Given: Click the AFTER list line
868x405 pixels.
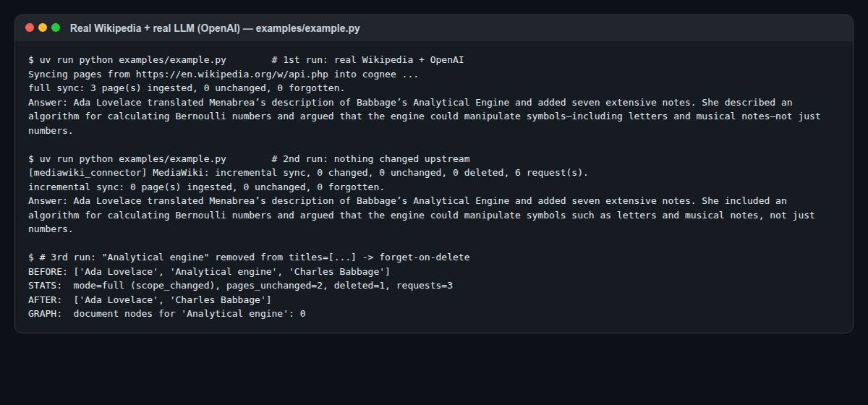Looking at the screenshot, I should tap(150, 299).
